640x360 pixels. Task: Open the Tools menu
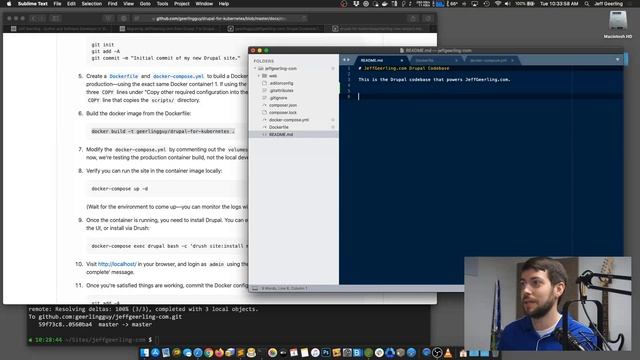click(x=162, y=4)
